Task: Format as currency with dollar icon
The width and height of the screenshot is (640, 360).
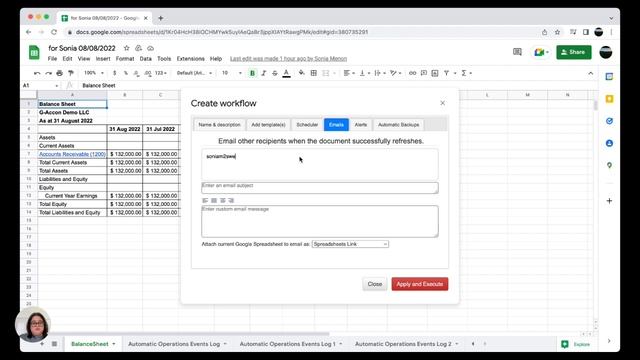Action: pyautogui.click(x=115, y=73)
